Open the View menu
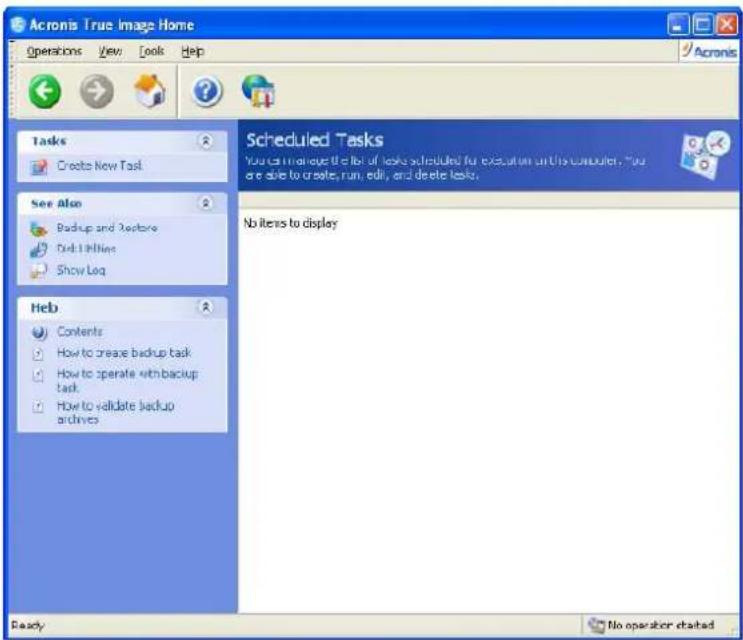The width and height of the screenshot is (743, 640). point(110,51)
